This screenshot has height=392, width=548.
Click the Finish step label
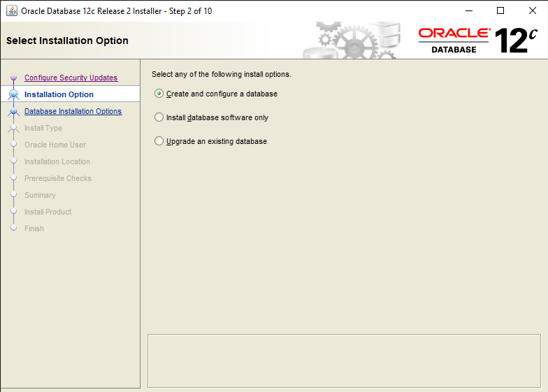(x=34, y=228)
